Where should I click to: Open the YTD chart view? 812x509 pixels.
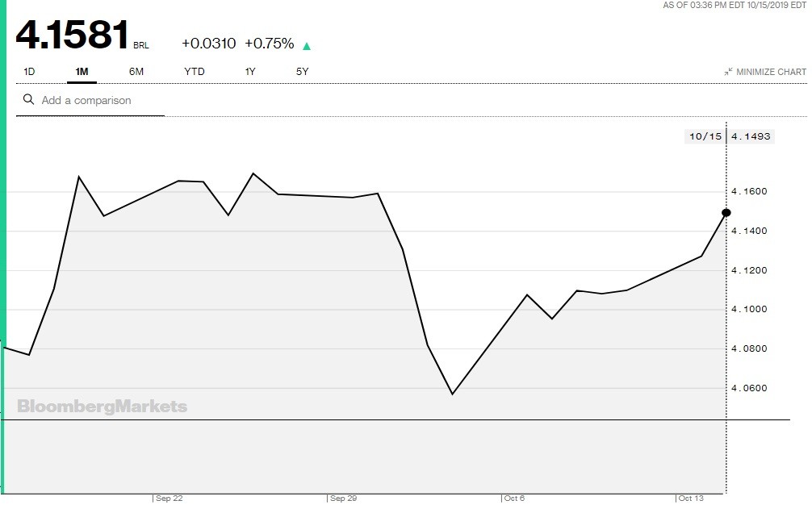click(195, 72)
